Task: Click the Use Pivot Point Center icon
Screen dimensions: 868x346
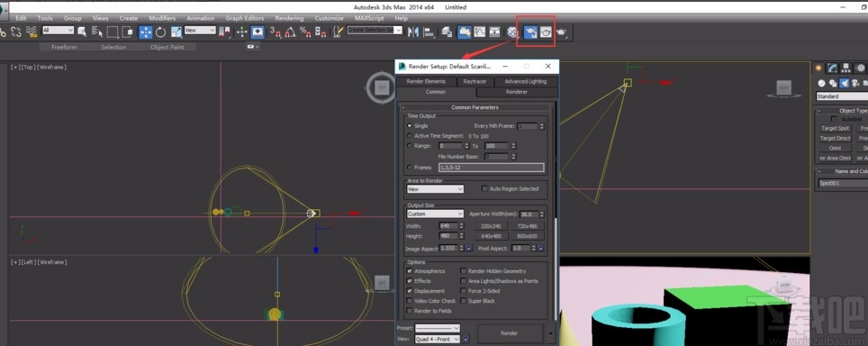Action: 224,32
